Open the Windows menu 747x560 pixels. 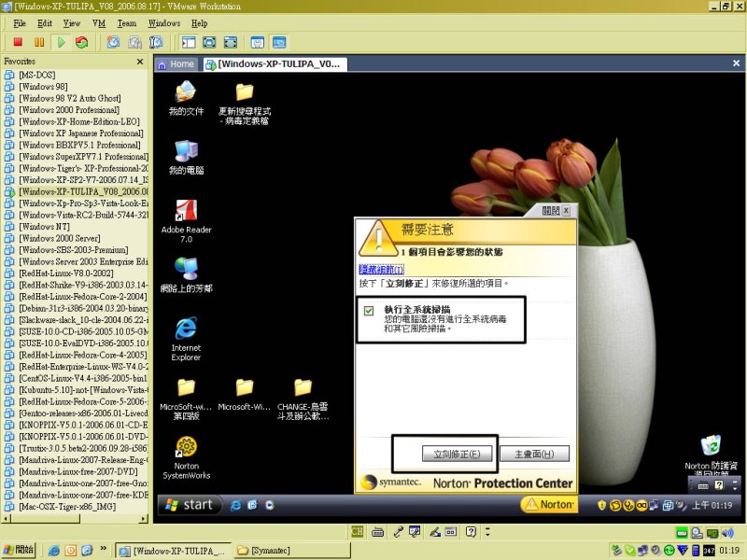[164, 23]
